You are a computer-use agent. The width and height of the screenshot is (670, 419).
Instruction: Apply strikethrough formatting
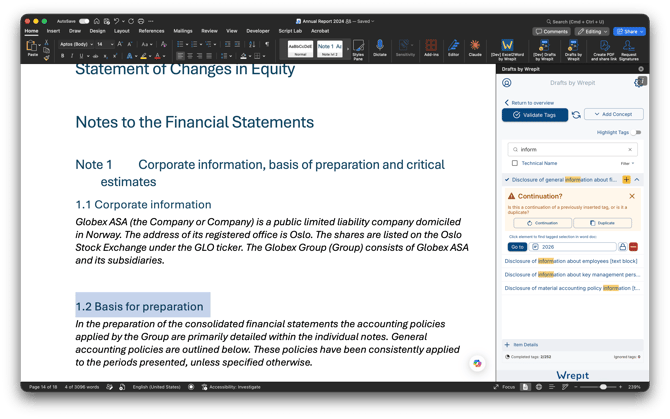(x=95, y=56)
